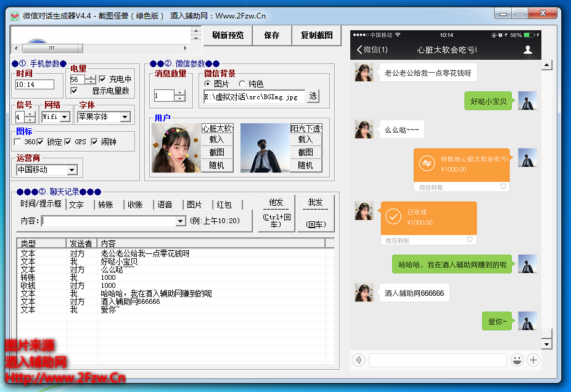The image size is (571, 392).
Task: Tap the voice input icon in chat bar
Action: click(358, 361)
